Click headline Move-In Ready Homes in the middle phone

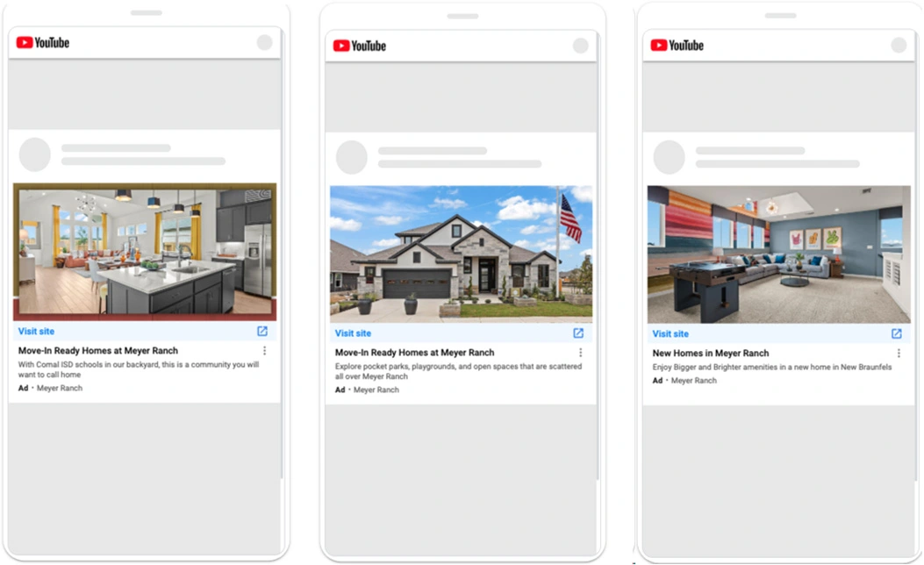[414, 353]
